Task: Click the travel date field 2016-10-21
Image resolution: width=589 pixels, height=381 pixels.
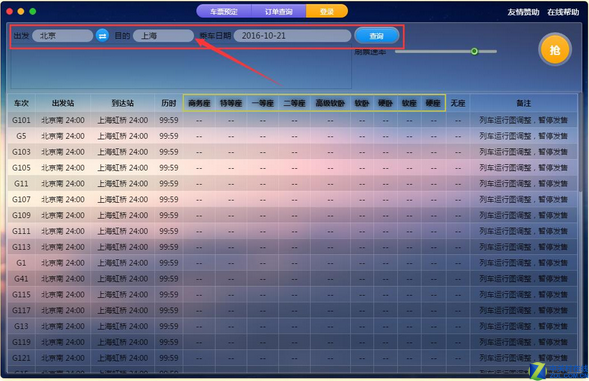Action: (292, 36)
